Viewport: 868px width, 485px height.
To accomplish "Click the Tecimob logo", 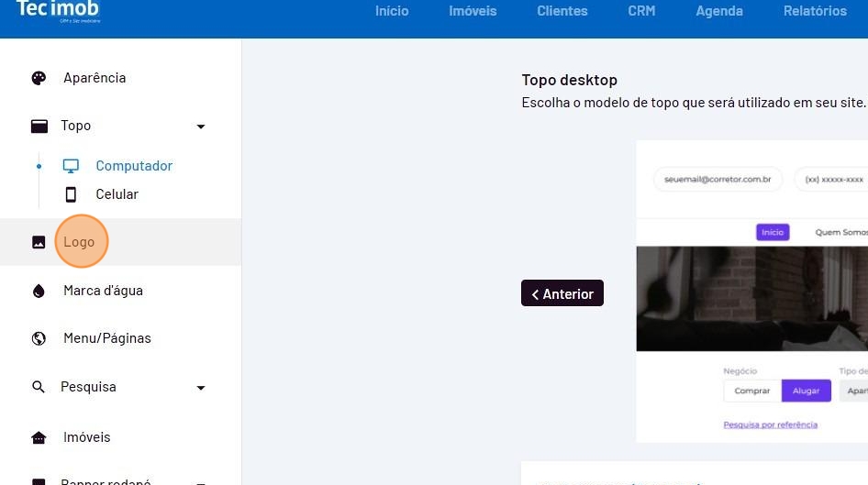I will click(x=59, y=11).
